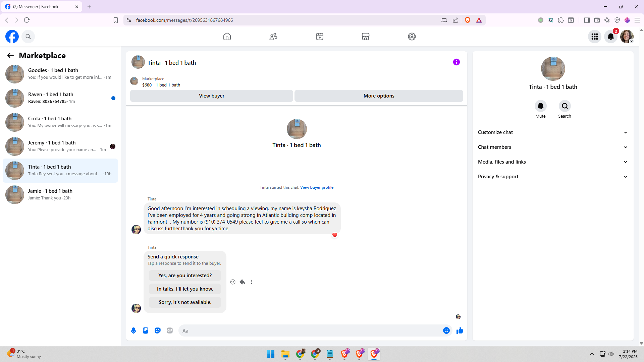
Task: Open a new browser tab
Action: click(x=89, y=7)
